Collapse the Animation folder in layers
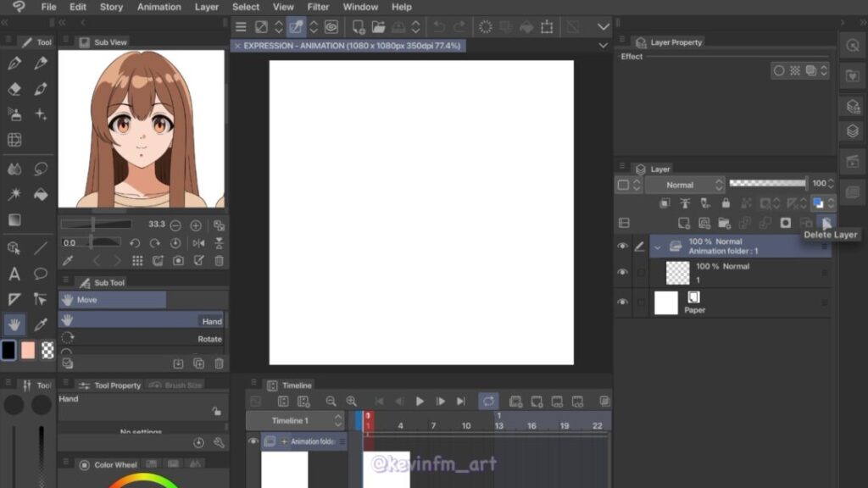Image resolution: width=868 pixels, height=488 pixels. 657,247
